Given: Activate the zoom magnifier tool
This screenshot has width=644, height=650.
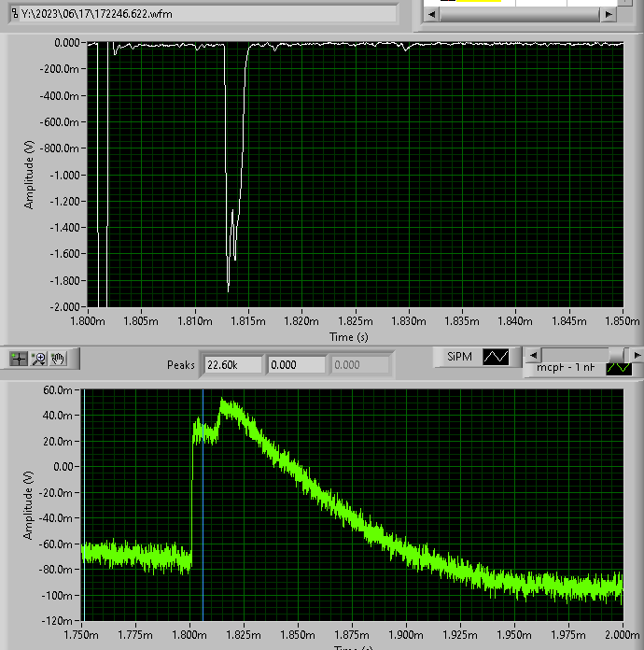Looking at the screenshot, I should coord(39,359).
